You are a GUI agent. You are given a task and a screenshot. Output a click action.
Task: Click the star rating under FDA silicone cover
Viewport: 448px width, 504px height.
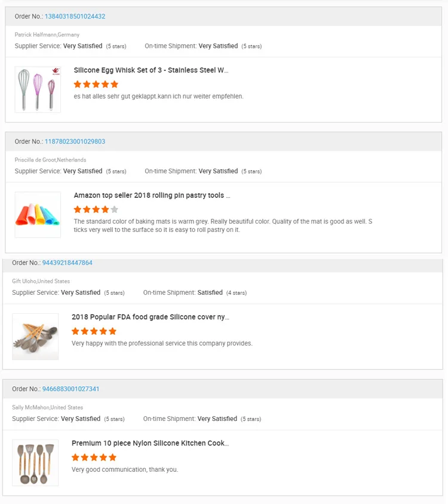pyautogui.click(x=94, y=331)
